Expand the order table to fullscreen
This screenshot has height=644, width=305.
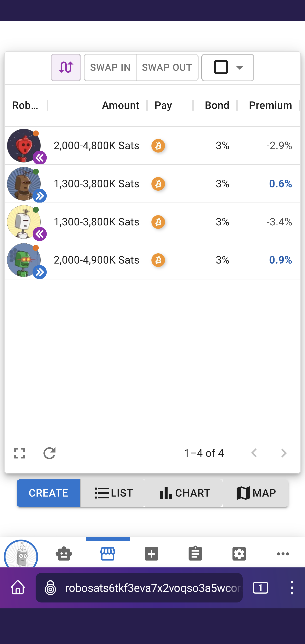click(x=19, y=453)
